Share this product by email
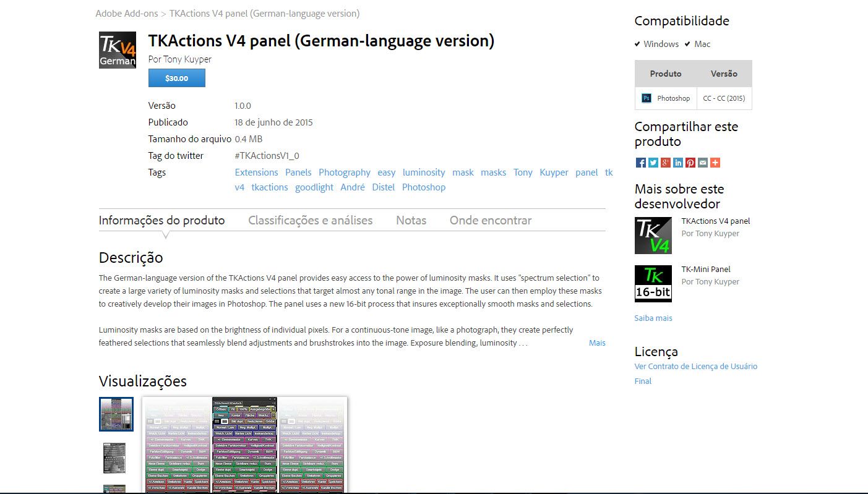This screenshot has height=494, width=868. tap(703, 163)
